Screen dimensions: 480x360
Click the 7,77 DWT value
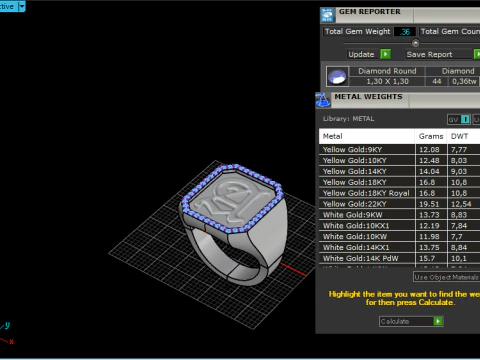coord(459,150)
